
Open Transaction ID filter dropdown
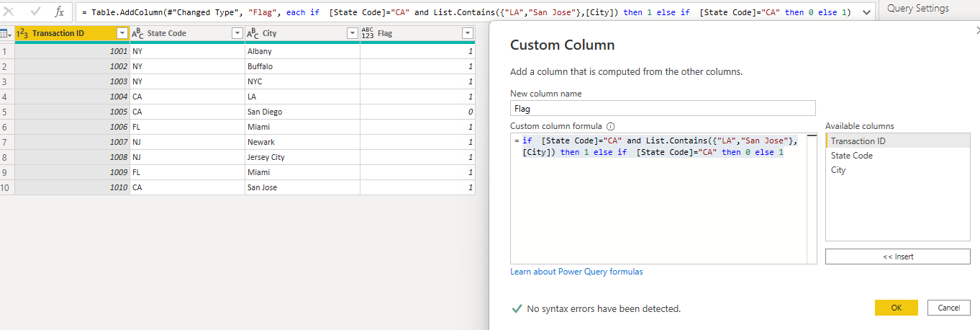[122, 33]
